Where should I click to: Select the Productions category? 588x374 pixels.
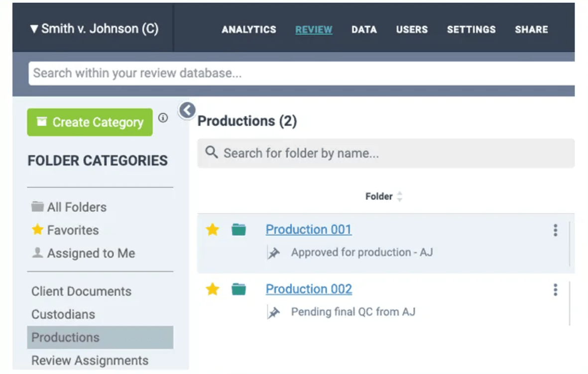pos(100,337)
